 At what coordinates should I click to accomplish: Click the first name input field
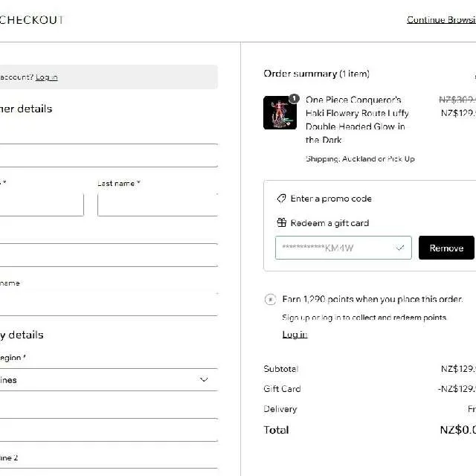point(42,205)
